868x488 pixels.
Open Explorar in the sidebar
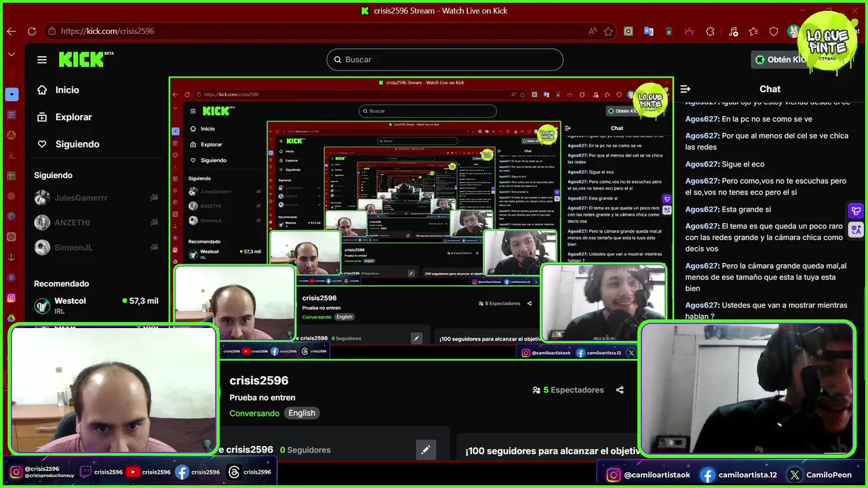click(x=64, y=117)
